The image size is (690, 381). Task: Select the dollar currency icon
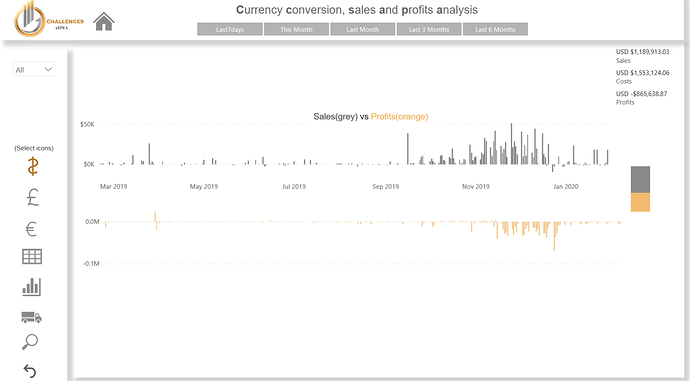33,166
